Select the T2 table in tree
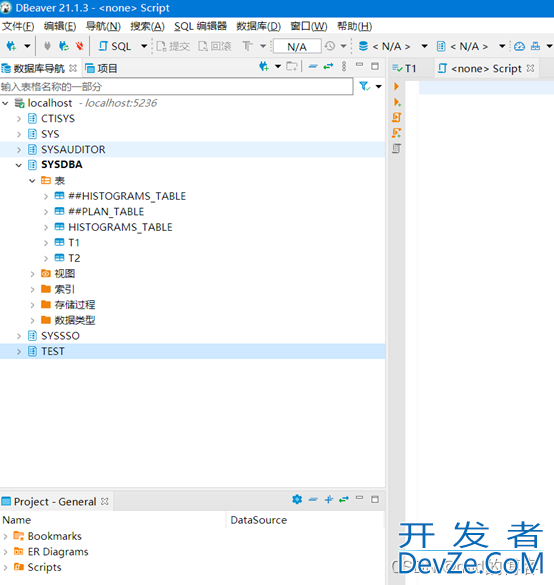 click(x=74, y=258)
